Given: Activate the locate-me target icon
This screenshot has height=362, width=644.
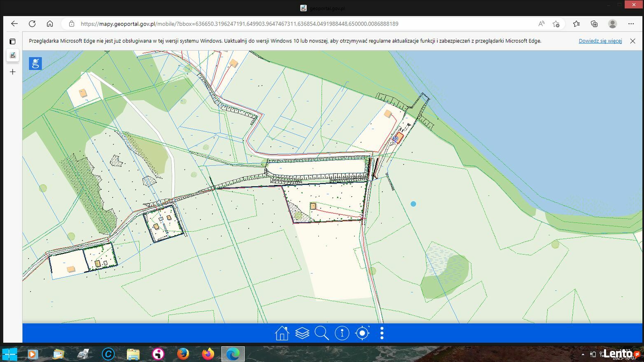Looking at the screenshot, I should click(x=362, y=333).
